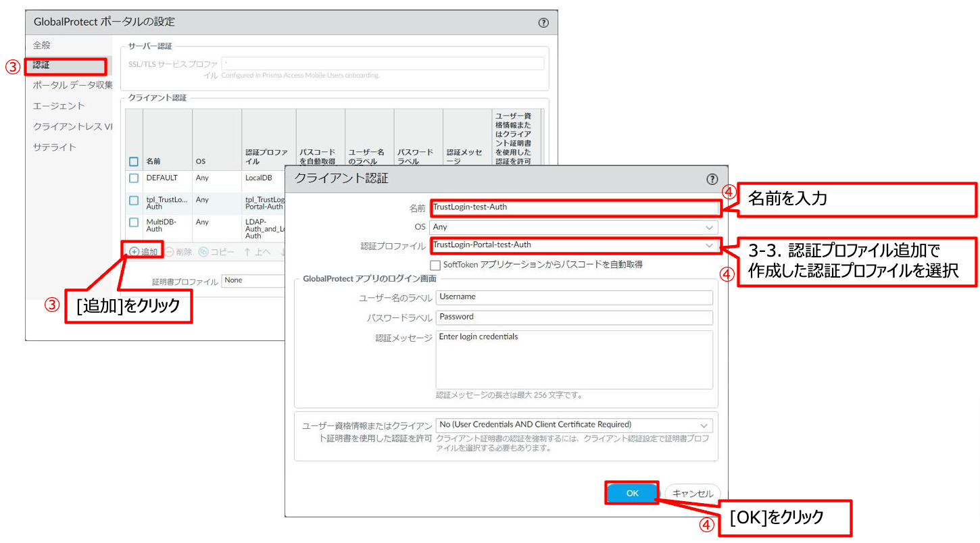Viewport: 980px width, 543px height.
Task: Click the 名前 column header in the table
Action: (153, 162)
